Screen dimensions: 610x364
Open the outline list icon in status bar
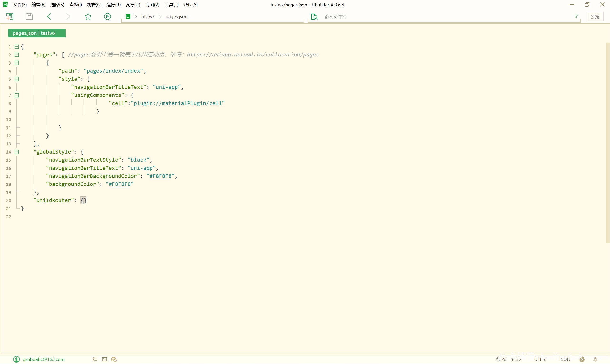95,359
